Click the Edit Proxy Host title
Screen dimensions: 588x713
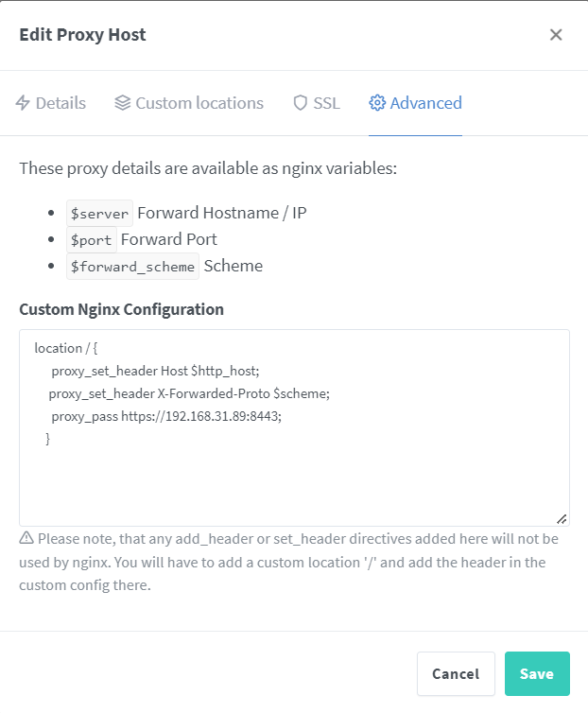point(82,35)
